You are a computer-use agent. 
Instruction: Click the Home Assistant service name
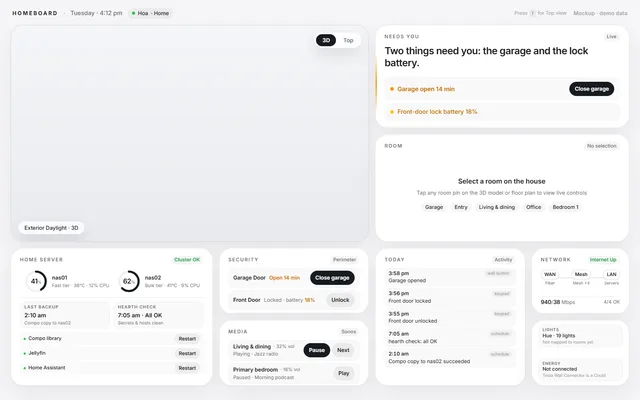[x=47, y=368]
